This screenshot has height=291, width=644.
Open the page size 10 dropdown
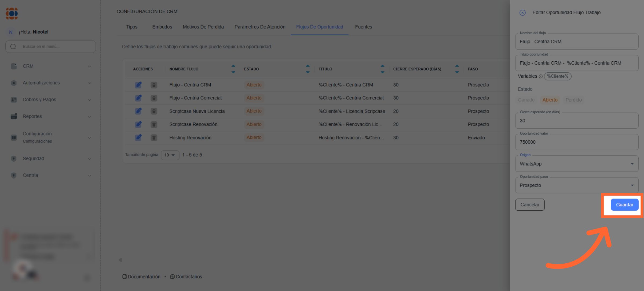[x=170, y=155]
